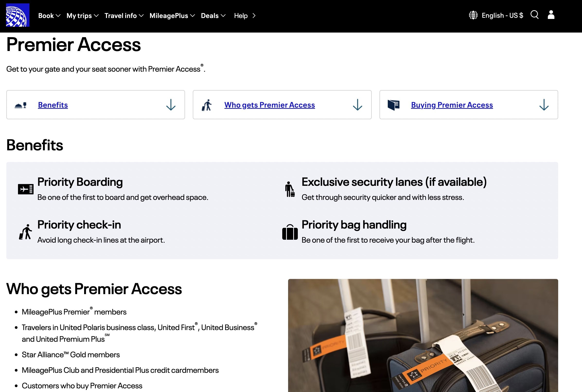Follow the Buying Premier Access link
The width and height of the screenshot is (582, 392).
[452, 105]
